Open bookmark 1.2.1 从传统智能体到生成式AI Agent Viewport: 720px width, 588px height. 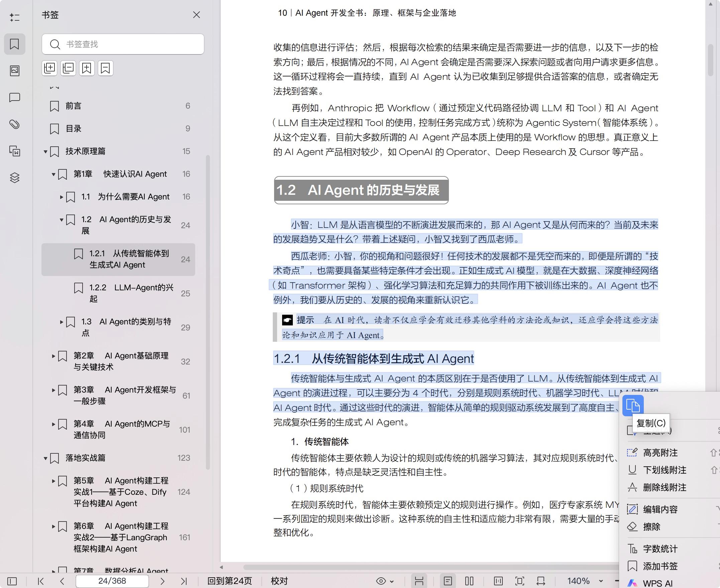pos(119,260)
